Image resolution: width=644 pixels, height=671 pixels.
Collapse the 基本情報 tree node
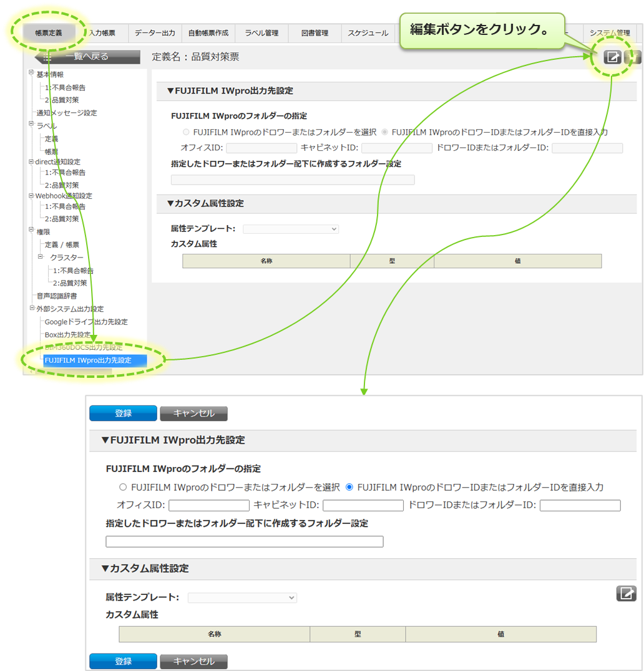31,74
